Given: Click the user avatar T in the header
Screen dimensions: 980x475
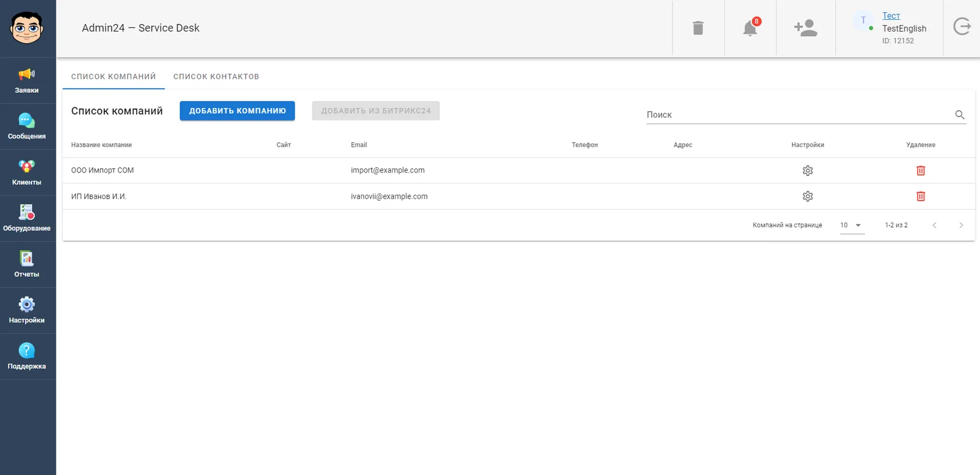Looking at the screenshot, I should [863, 20].
